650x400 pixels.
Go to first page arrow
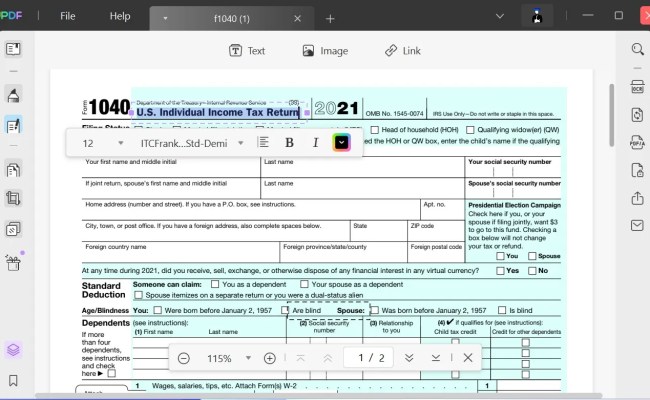click(x=301, y=358)
